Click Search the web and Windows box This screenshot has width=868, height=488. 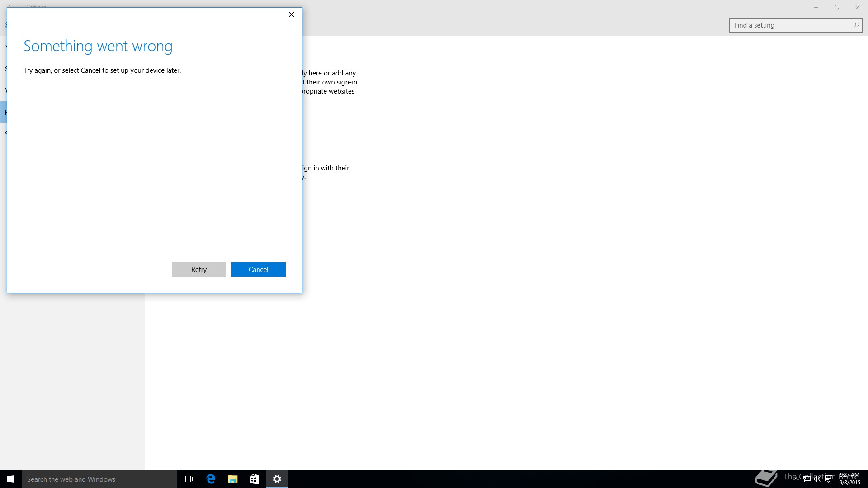99,479
